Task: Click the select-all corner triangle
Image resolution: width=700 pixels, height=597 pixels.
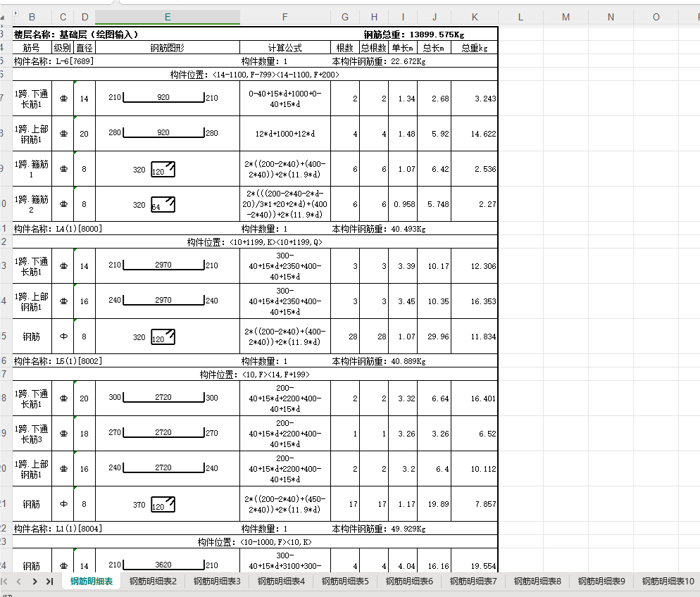Action: [3, 18]
